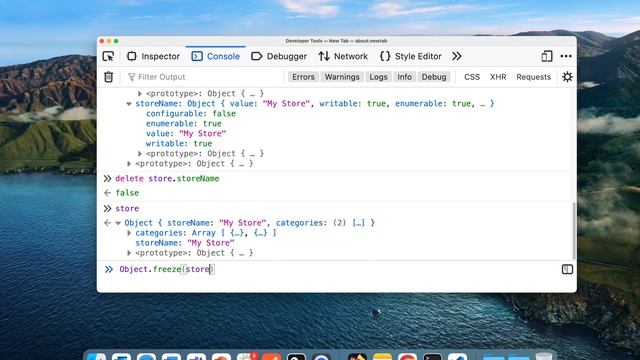Enable the Requests filter

tap(533, 77)
